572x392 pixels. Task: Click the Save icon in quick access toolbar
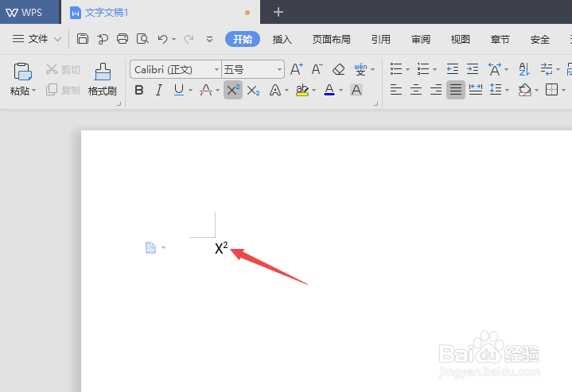[83, 38]
